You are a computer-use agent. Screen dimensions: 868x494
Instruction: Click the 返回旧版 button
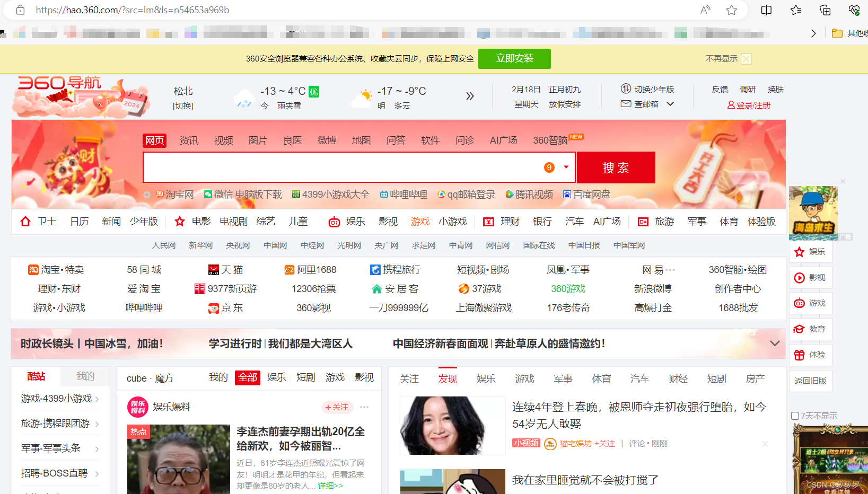811,381
